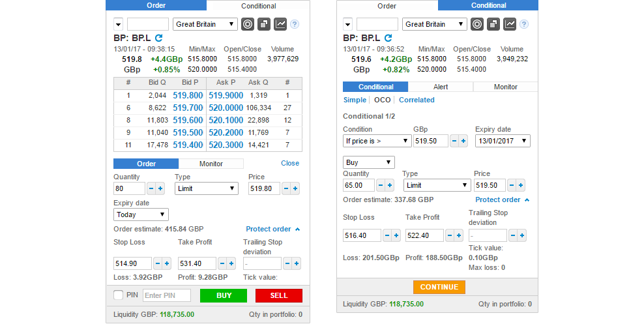Decrease condition price 519.50 with minus
The image size is (644, 326).
(x=454, y=141)
